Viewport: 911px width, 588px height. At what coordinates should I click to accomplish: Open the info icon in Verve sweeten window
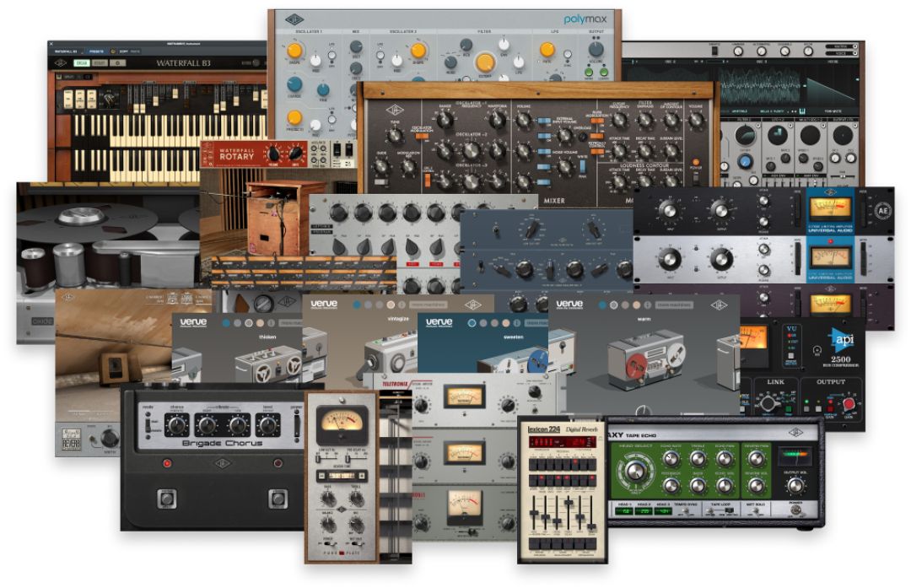[x=517, y=323]
